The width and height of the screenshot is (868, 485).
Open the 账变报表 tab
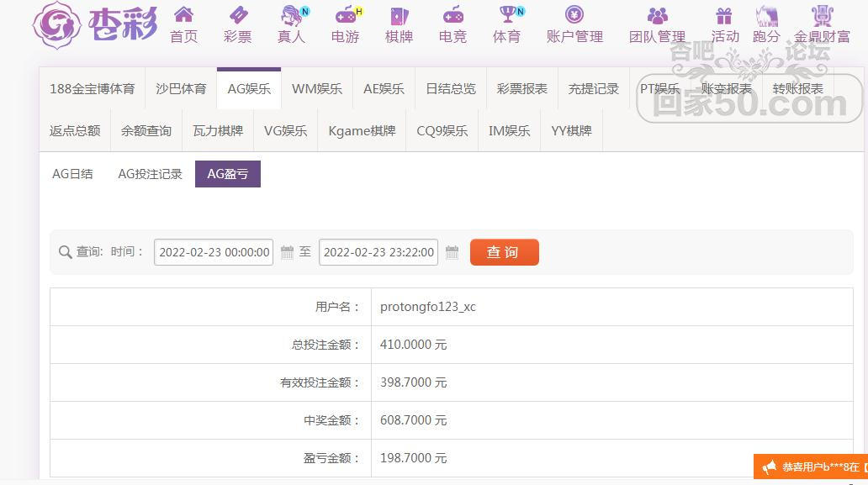tap(727, 88)
